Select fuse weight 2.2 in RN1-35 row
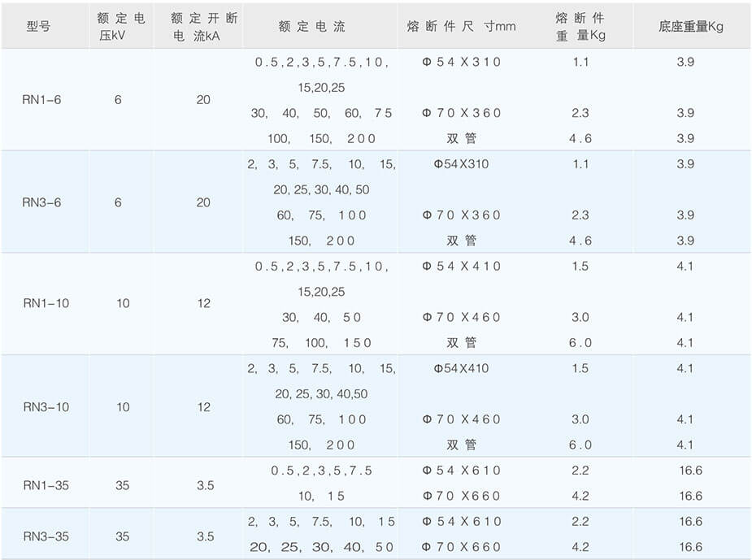Screen dimensions: 752x560 click(x=580, y=471)
